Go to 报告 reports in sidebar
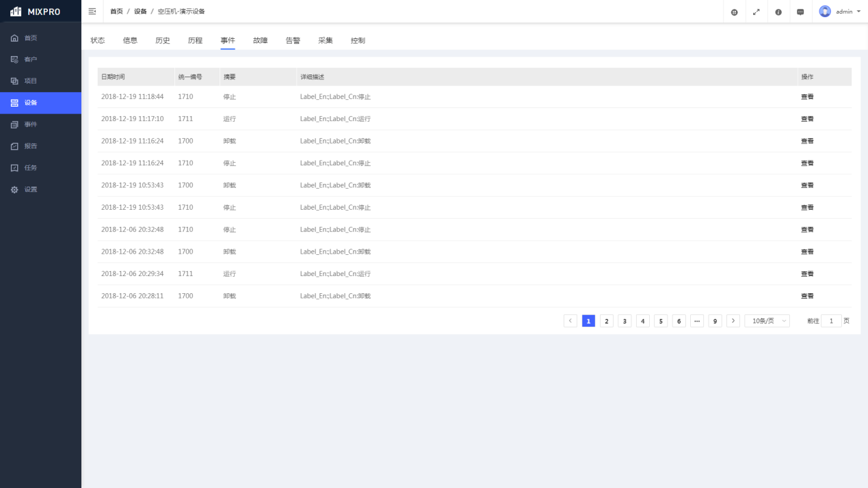The image size is (868, 488). (31, 146)
